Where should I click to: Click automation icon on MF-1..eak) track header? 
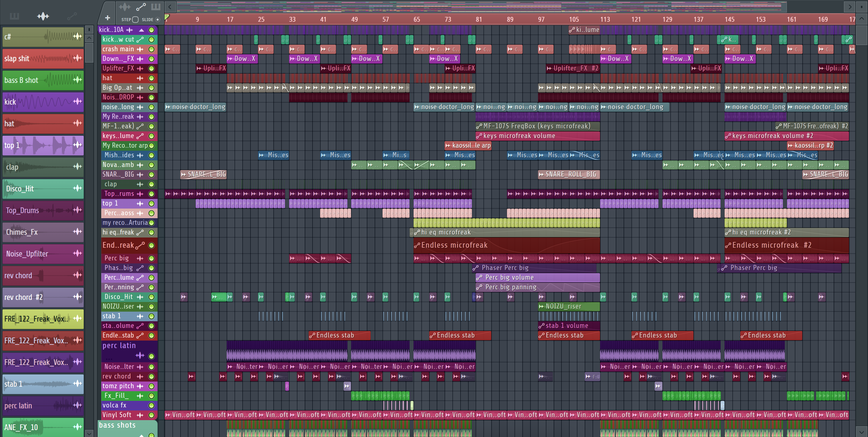pos(140,126)
